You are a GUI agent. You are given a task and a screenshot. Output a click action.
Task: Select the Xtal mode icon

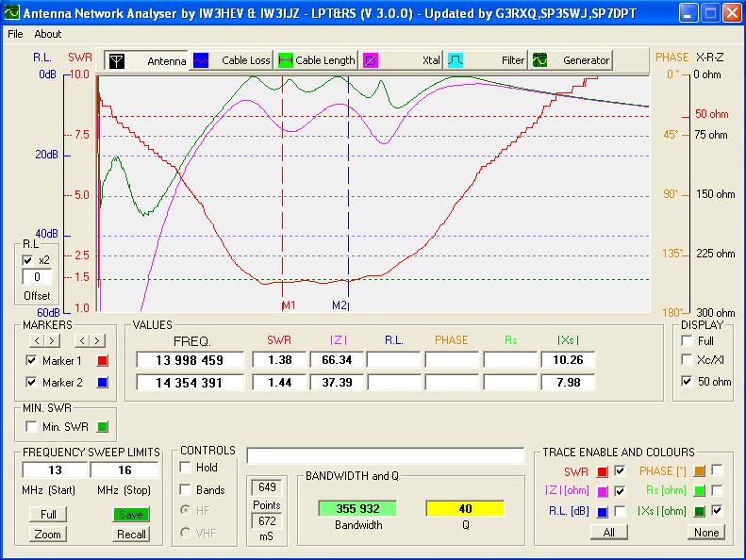[371, 60]
